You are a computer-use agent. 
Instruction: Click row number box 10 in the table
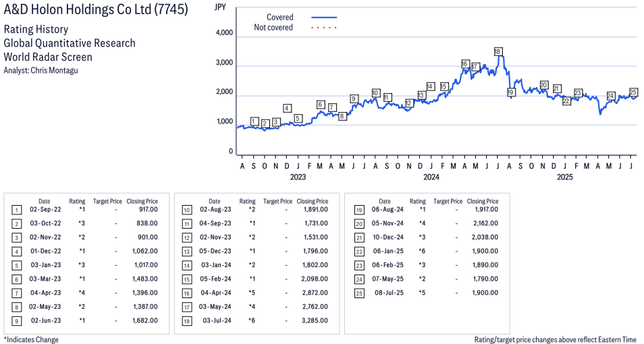click(x=187, y=210)
